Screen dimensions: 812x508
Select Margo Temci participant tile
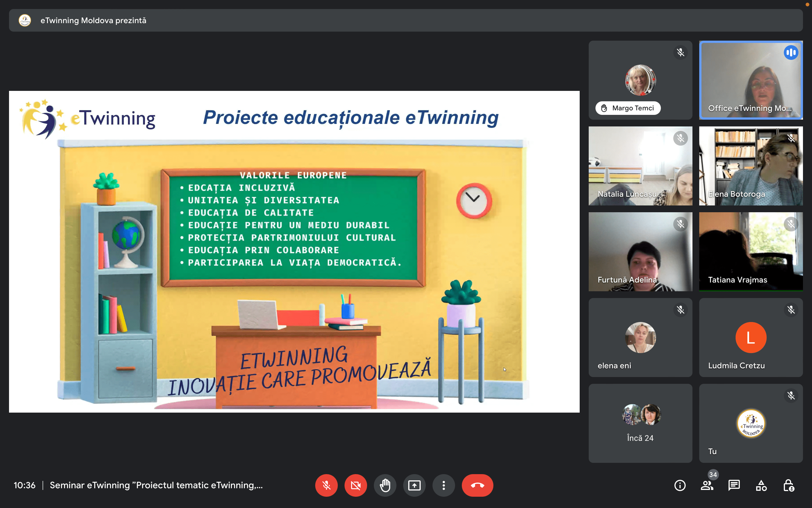pos(640,80)
